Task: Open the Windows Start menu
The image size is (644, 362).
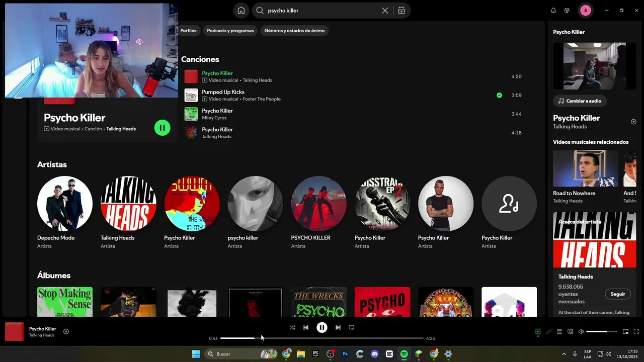Action: (x=196, y=354)
